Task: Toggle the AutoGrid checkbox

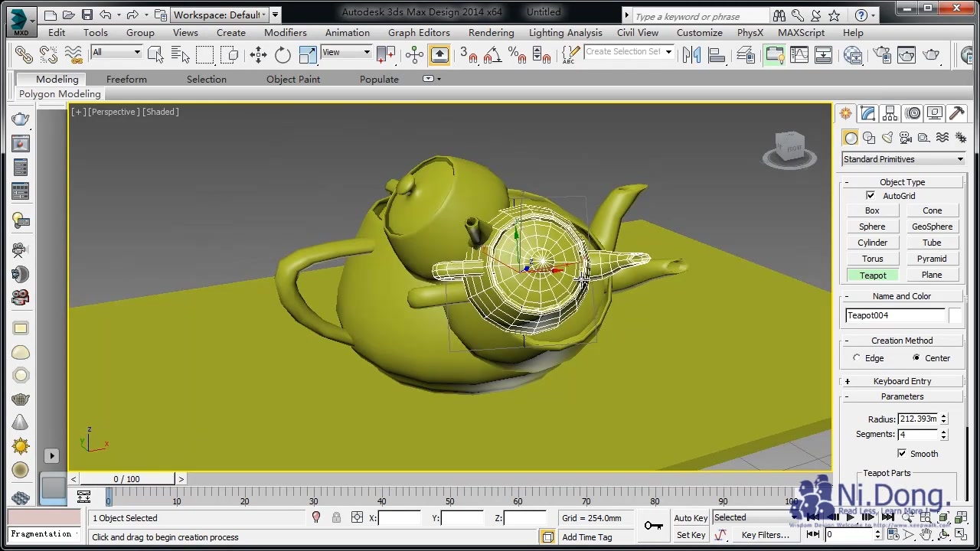Action: click(x=871, y=196)
